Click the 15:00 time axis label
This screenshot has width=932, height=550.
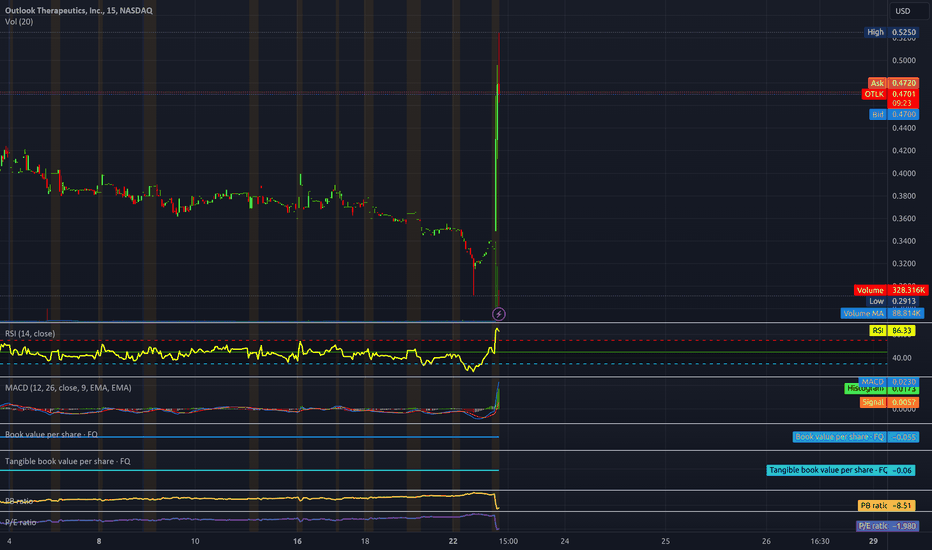click(508, 541)
